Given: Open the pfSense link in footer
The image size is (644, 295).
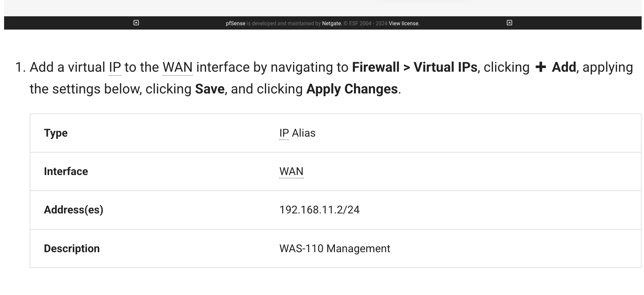Looking at the screenshot, I should click(x=235, y=23).
